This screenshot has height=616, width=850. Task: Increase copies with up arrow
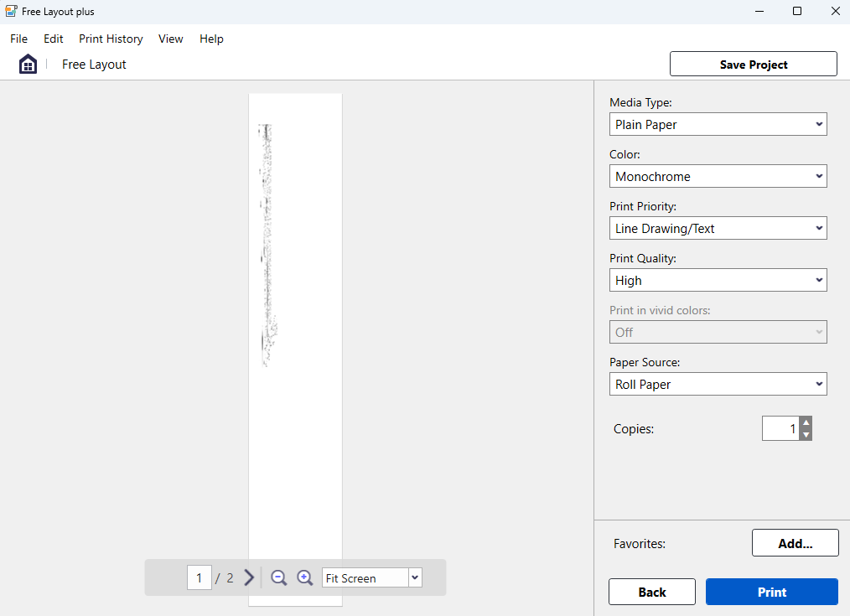tap(806, 422)
